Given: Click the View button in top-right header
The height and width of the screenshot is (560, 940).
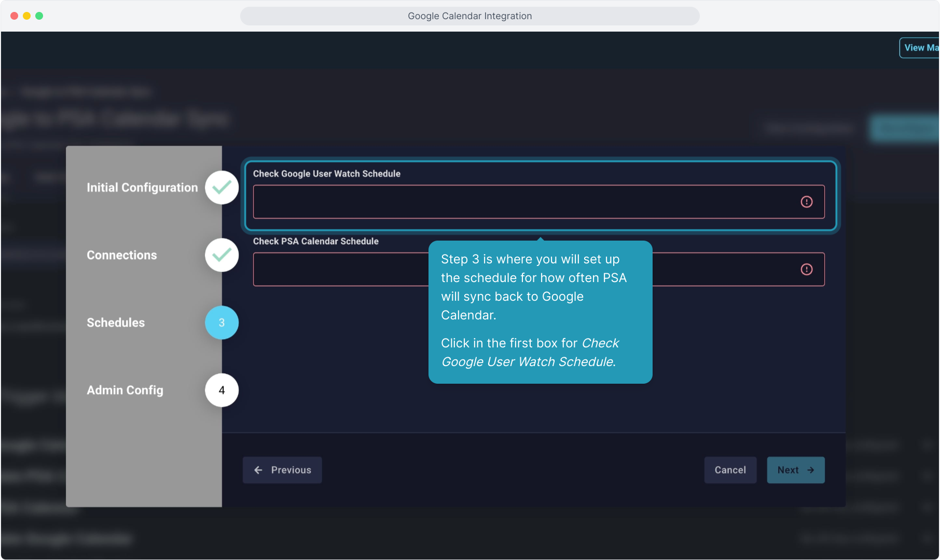Looking at the screenshot, I should point(919,48).
